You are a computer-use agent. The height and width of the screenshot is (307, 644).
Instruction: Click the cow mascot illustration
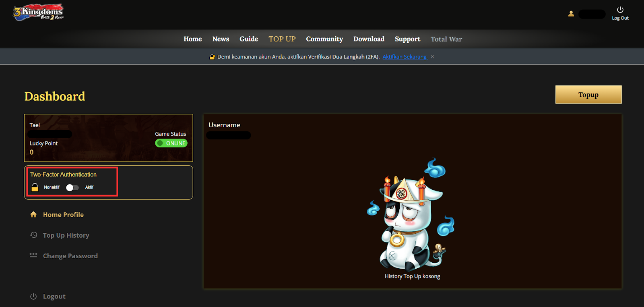412,214
